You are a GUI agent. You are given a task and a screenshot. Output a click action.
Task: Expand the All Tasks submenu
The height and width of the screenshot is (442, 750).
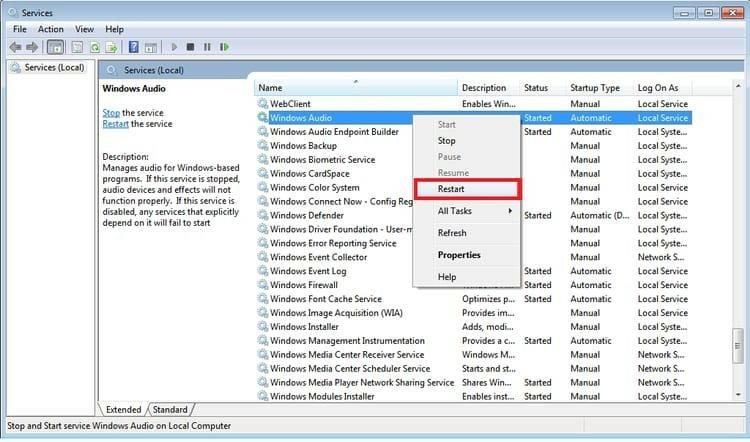(467, 211)
